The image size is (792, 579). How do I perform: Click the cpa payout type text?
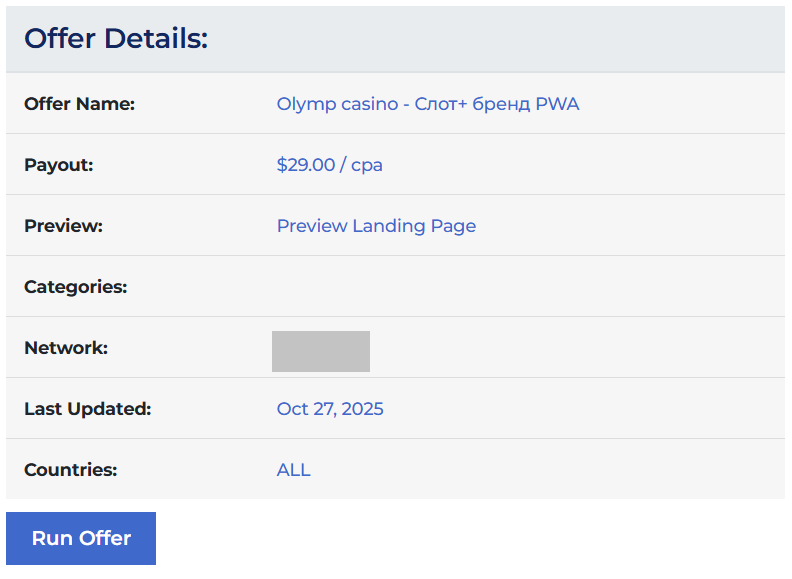[x=367, y=165]
